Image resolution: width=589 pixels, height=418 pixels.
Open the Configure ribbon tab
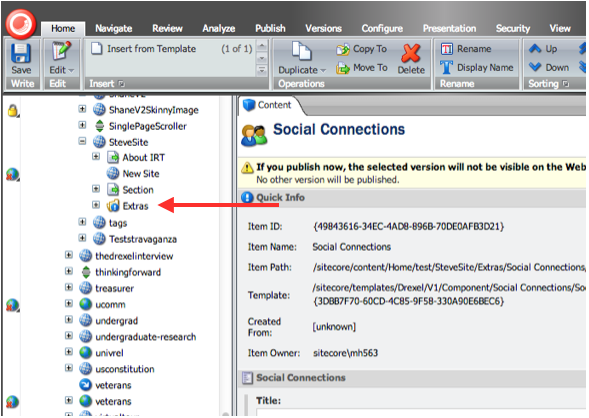[x=382, y=29]
